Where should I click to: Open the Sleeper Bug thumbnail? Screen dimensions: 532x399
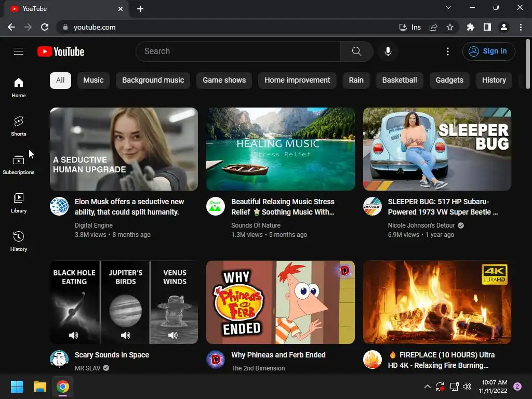pyautogui.click(x=437, y=149)
